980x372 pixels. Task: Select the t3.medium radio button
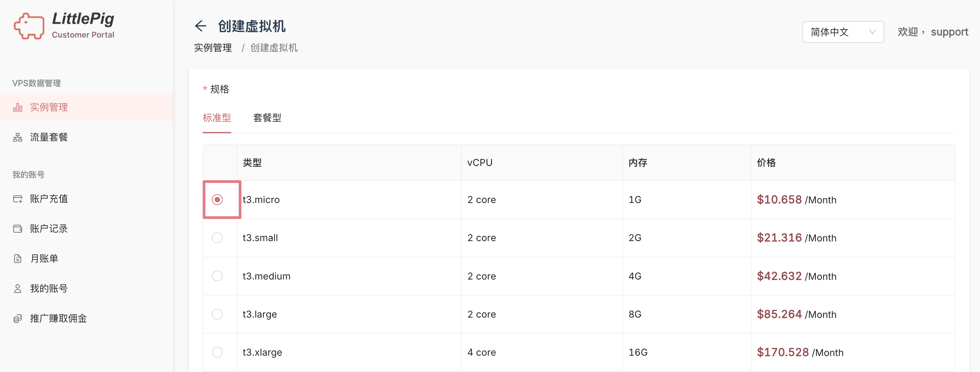point(217,276)
